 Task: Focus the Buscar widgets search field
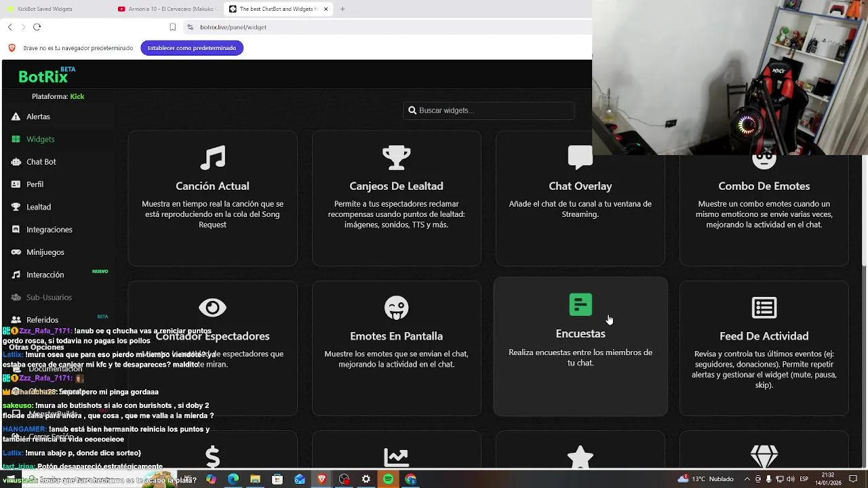coord(489,110)
